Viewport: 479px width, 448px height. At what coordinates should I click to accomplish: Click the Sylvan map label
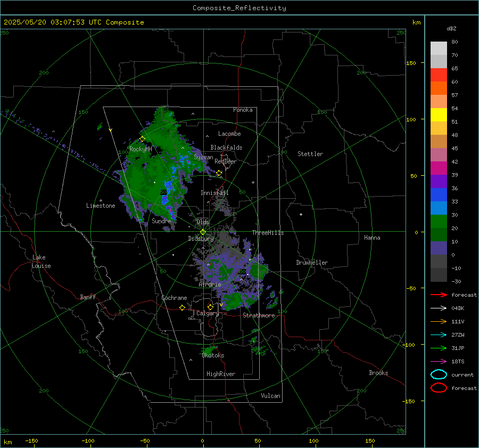point(203,157)
